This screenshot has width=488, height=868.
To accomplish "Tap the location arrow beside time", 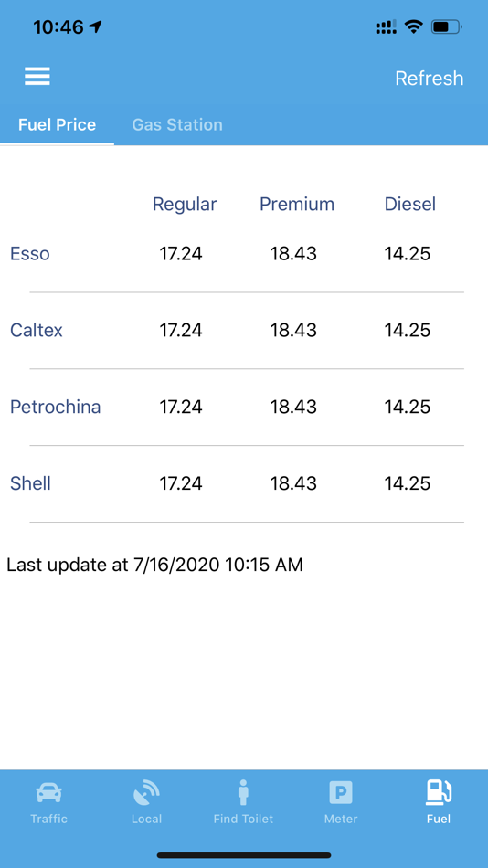I will [x=95, y=26].
